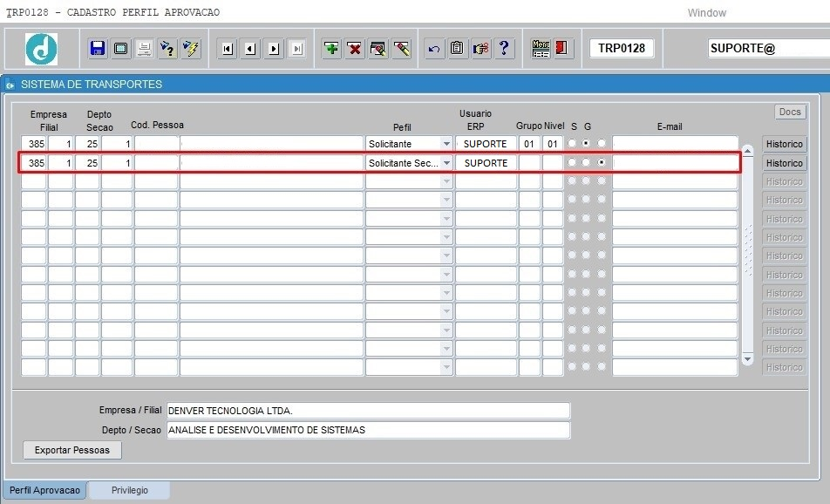The width and height of the screenshot is (830, 504).
Task: Click Usuario ERP 'SUPORTE' in Solicitante row
Action: (486, 144)
